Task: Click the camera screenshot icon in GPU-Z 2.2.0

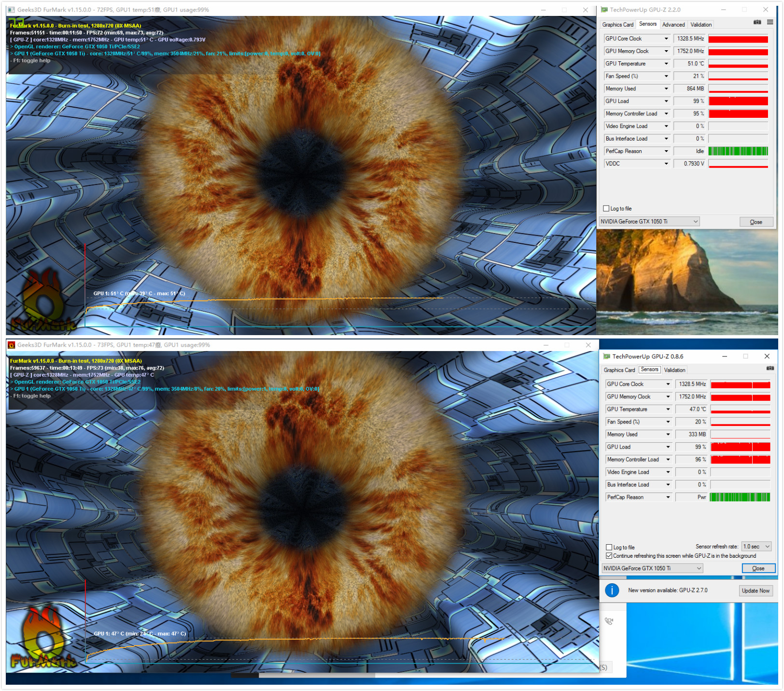Action: pyautogui.click(x=757, y=22)
